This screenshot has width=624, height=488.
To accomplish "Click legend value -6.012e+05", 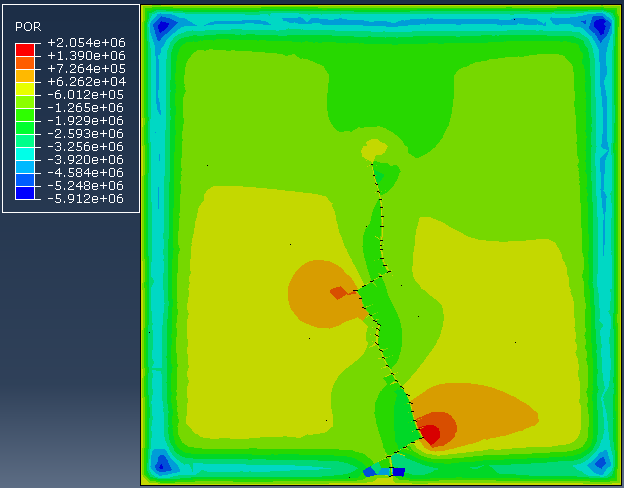I will [x=85, y=95].
